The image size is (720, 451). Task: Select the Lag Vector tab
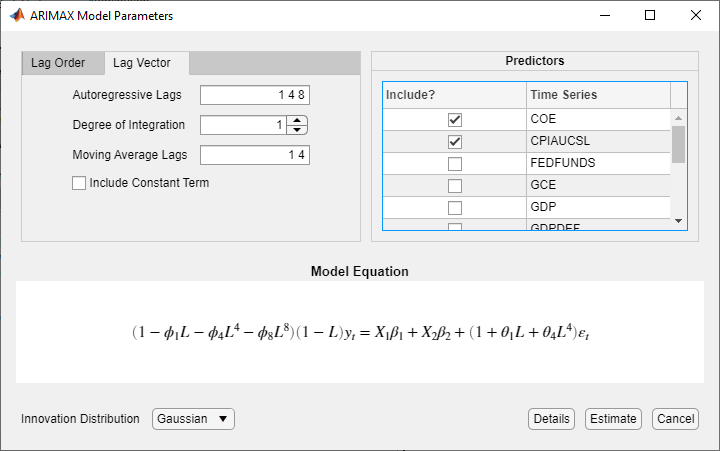point(142,63)
